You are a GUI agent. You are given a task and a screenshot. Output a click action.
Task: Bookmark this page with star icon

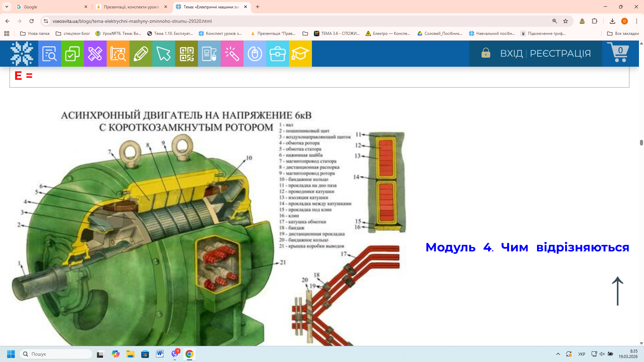tap(566, 21)
